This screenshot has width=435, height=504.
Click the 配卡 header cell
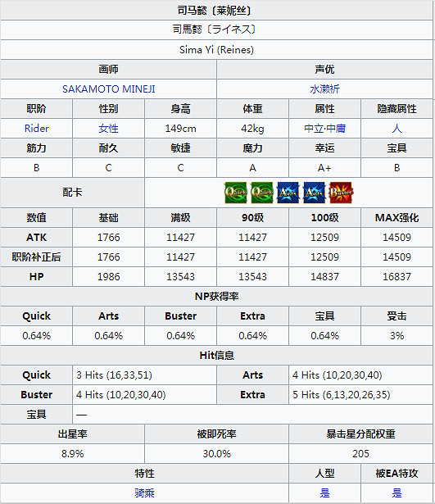point(73,193)
